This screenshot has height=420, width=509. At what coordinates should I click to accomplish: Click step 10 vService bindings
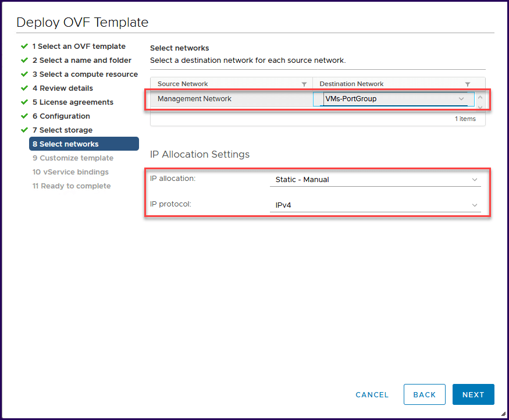(70, 172)
